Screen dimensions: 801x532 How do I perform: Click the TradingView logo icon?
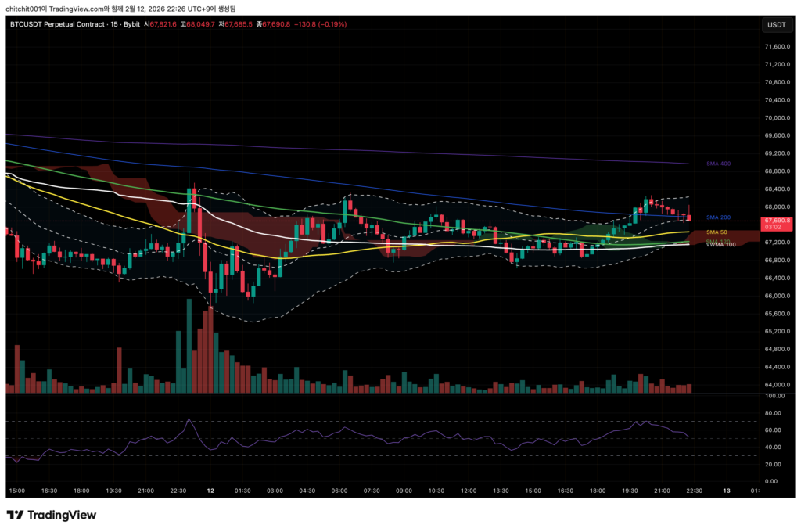coord(15,515)
